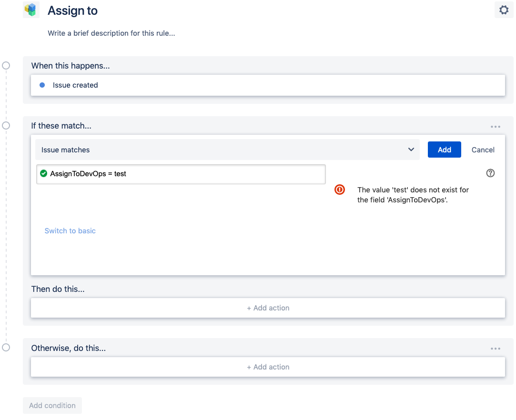The width and height of the screenshot is (516, 420).
Task: Open the Issue matches dropdown
Action: click(226, 150)
